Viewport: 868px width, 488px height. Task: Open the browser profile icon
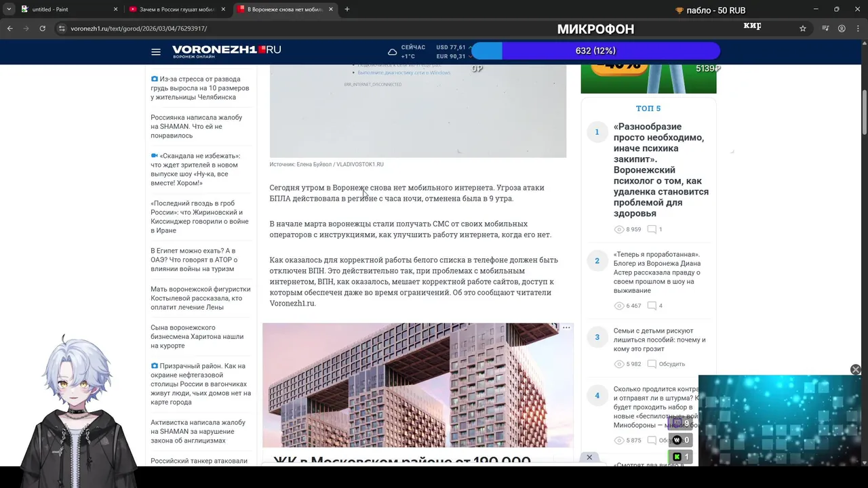point(842,28)
